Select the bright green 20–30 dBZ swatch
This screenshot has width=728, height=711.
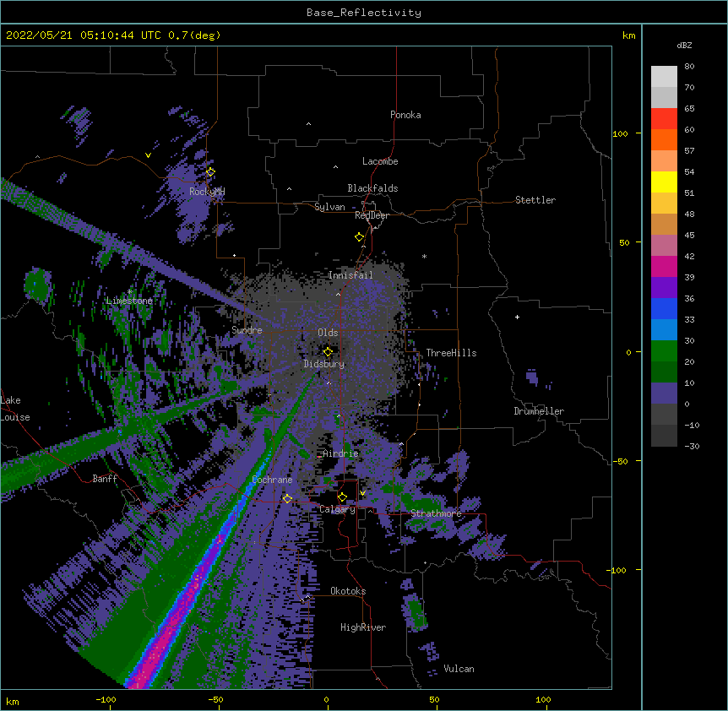tap(664, 351)
